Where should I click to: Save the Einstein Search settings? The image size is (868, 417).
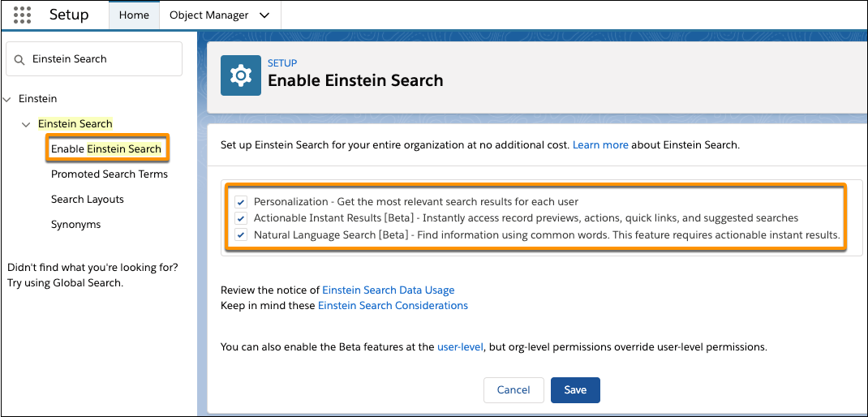click(x=575, y=390)
